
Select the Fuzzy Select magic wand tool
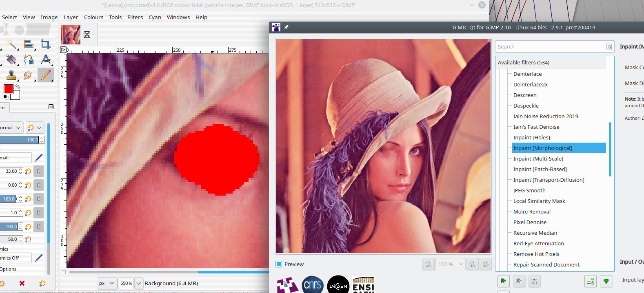pos(11,44)
